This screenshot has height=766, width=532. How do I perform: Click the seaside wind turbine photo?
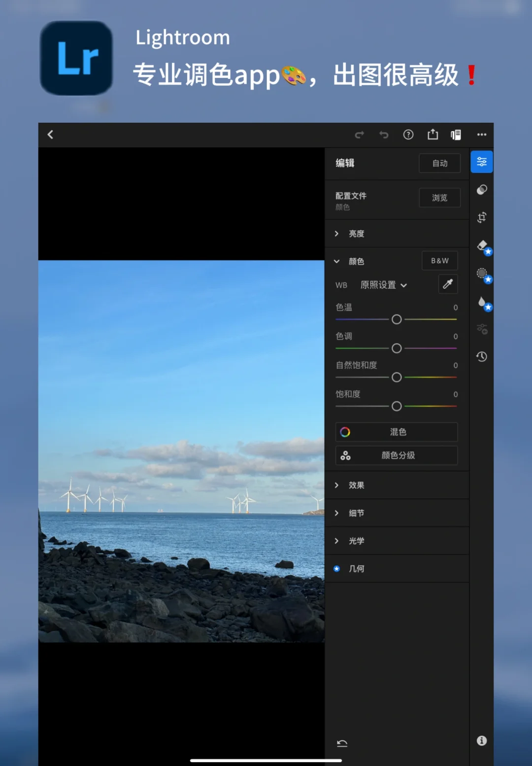[x=181, y=451]
